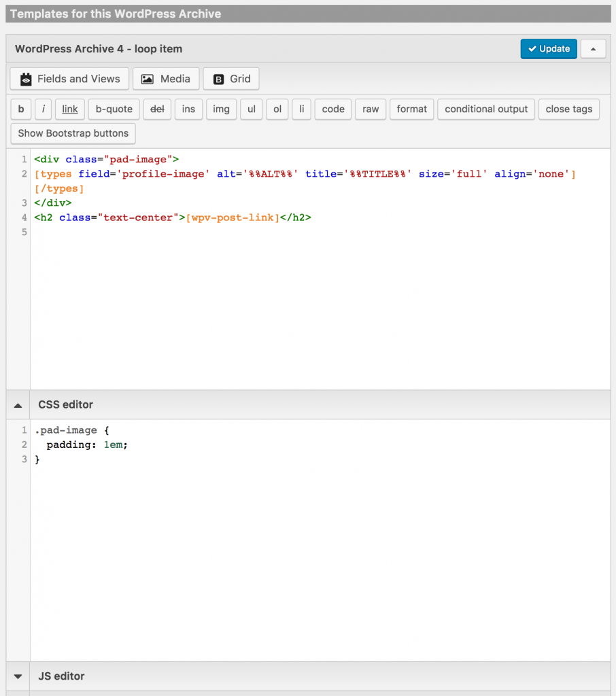616x696 pixels.
Task: Show Bootstrap buttons
Action: click(x=73, y=134)
